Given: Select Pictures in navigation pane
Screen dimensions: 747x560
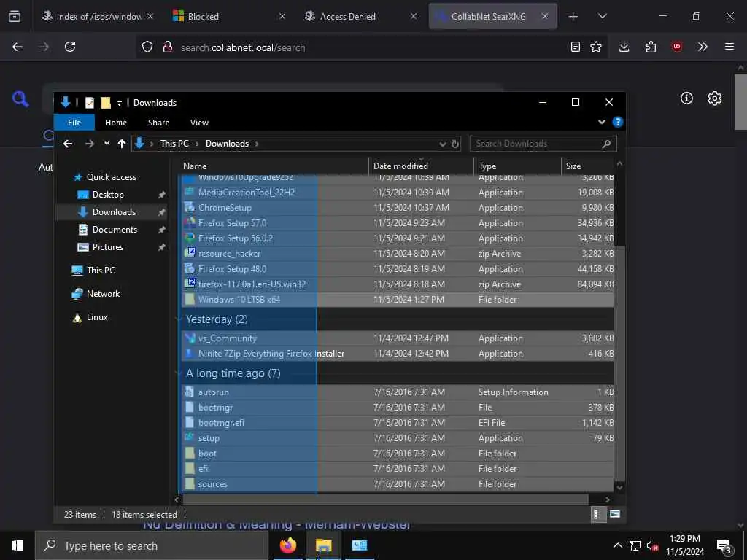Looking at the screenshot, I should 108,246.
